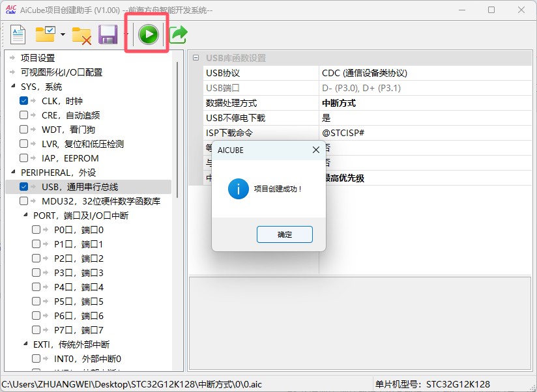This screenshot has width=537, height=392.
Task: Enable the P1口, 端口1 checkbox
Action: (36, 244)
